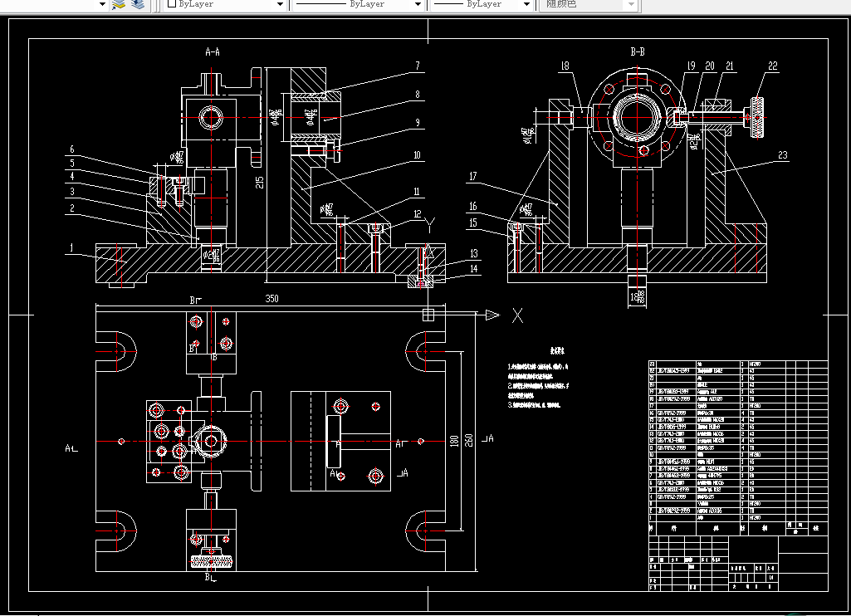Click part balloon number 4

[x=71, y=176]
